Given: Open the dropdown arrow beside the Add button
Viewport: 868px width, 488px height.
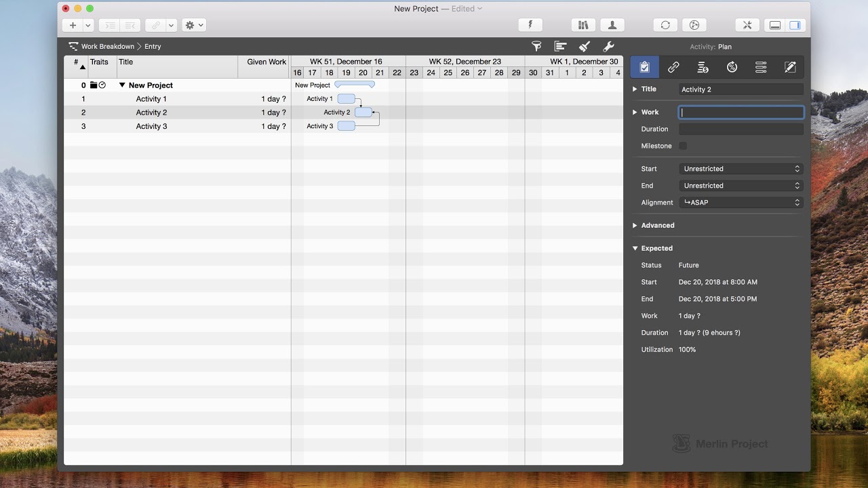Looking at the screenshot, I should (88, 25).
